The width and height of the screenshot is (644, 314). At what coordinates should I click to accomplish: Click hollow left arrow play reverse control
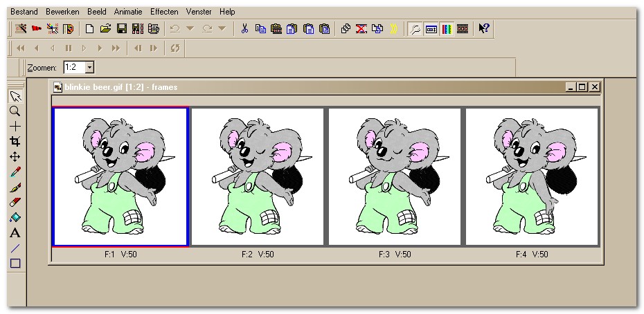pos(52,48)
